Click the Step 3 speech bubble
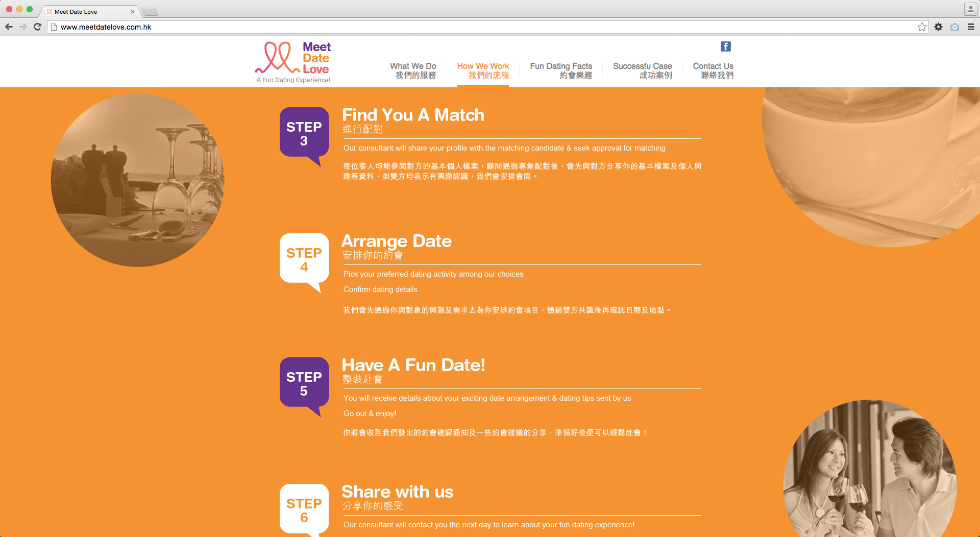Viewport: 980px width, 537px height. tap(304, 134)
